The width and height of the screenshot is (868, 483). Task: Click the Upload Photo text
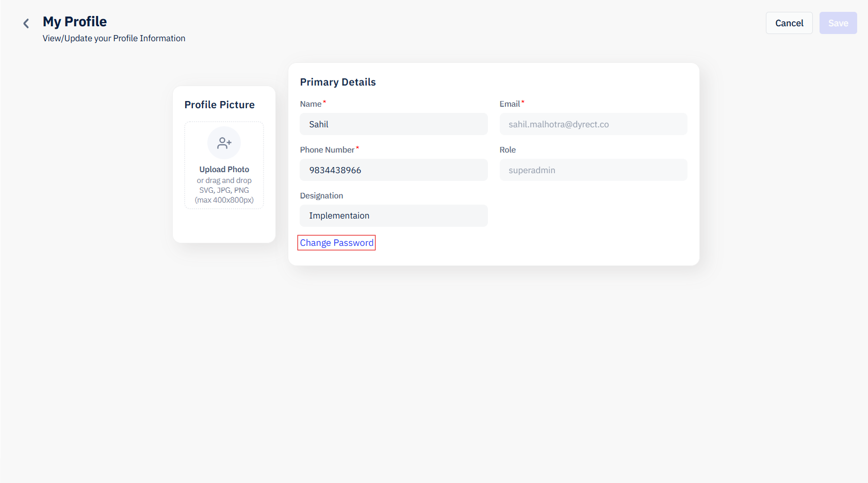(224, 169)
